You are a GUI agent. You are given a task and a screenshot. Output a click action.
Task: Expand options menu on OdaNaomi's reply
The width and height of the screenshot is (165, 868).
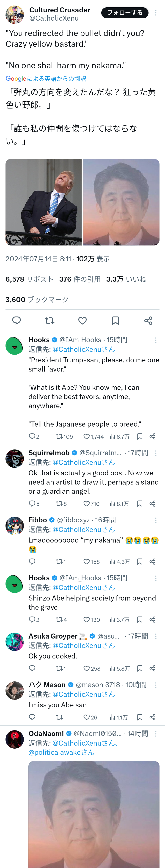click(156, 734)
